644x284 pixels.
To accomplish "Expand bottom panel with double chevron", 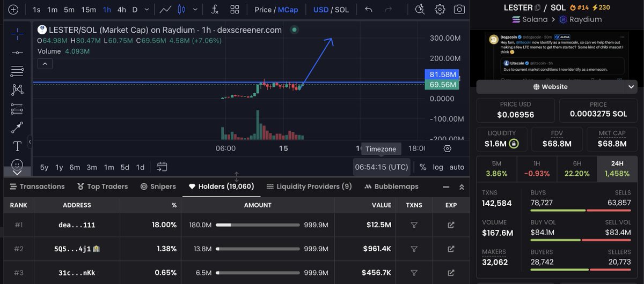I will [x=462, y=187].
